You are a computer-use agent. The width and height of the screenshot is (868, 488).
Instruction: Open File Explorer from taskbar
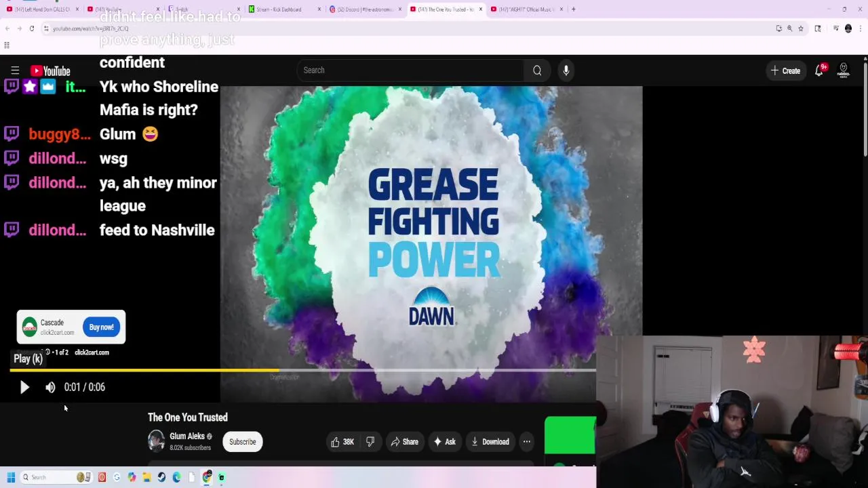pos(146,477)
